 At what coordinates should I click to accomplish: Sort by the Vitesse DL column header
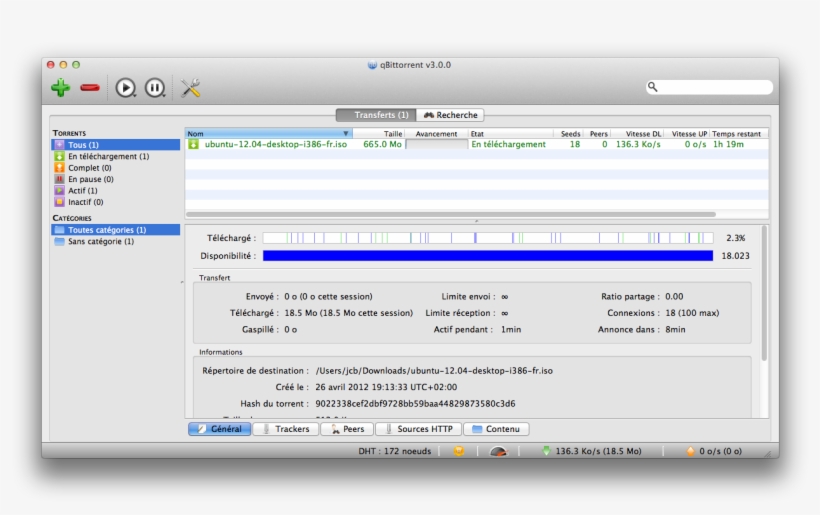tap(637, 134)
